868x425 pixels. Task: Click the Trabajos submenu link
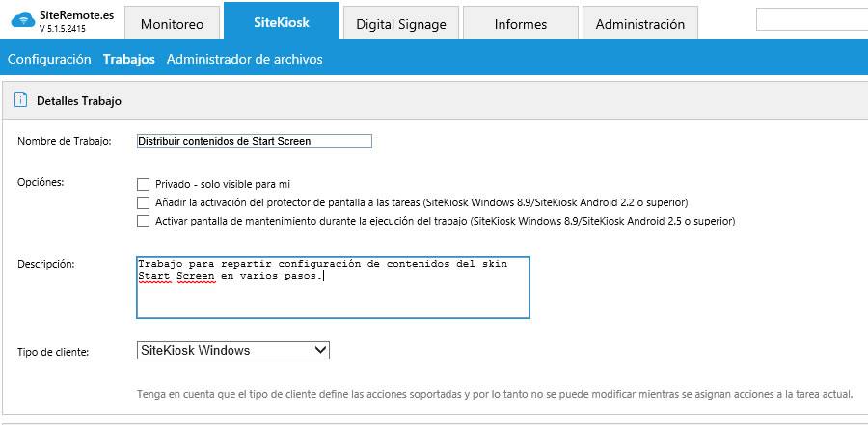coord(129,59)
